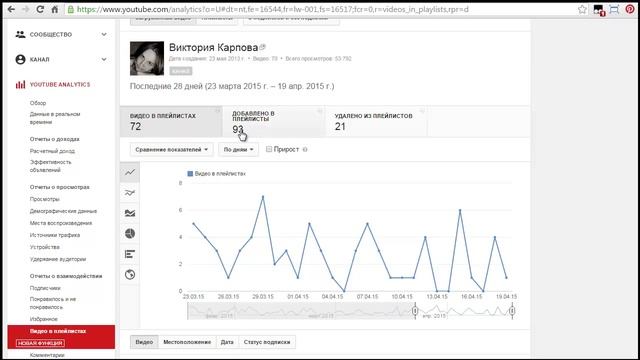Select the line chart view icon
640x360 pixels.
130,172
